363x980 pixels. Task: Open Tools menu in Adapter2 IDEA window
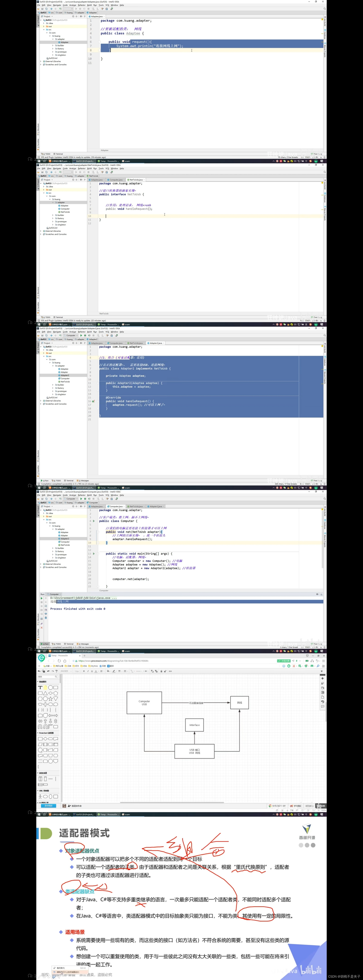(x=101, y=332)
